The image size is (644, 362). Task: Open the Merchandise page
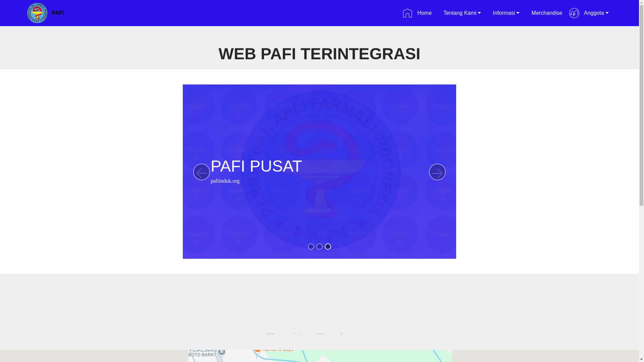[547, 13]
